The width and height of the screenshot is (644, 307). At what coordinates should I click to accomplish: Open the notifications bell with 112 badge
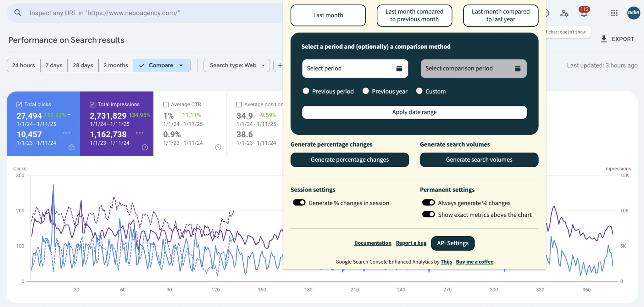pyautogui.click(x=584, y=12)
